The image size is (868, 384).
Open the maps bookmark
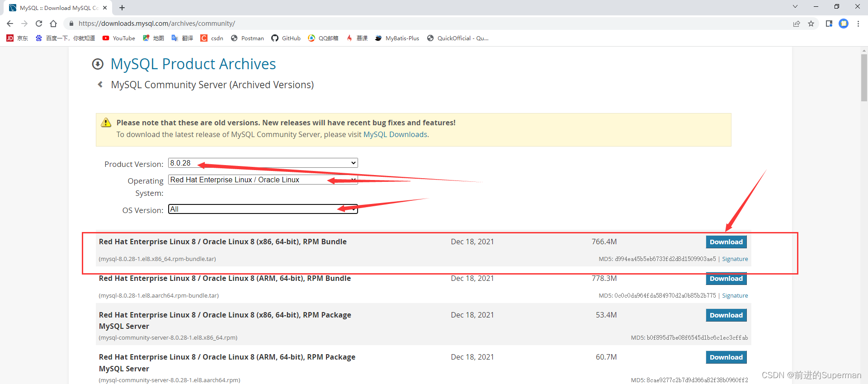(153, 38)
